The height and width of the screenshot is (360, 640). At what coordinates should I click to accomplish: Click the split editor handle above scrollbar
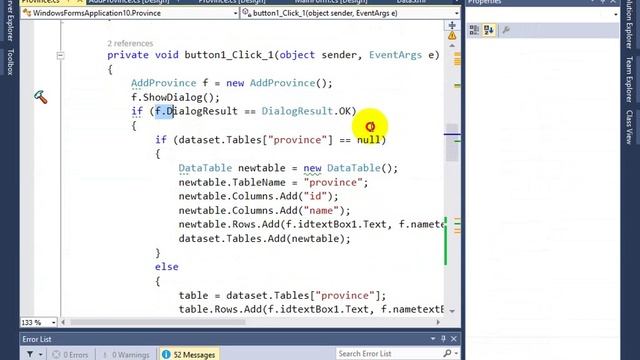point(452,25)
